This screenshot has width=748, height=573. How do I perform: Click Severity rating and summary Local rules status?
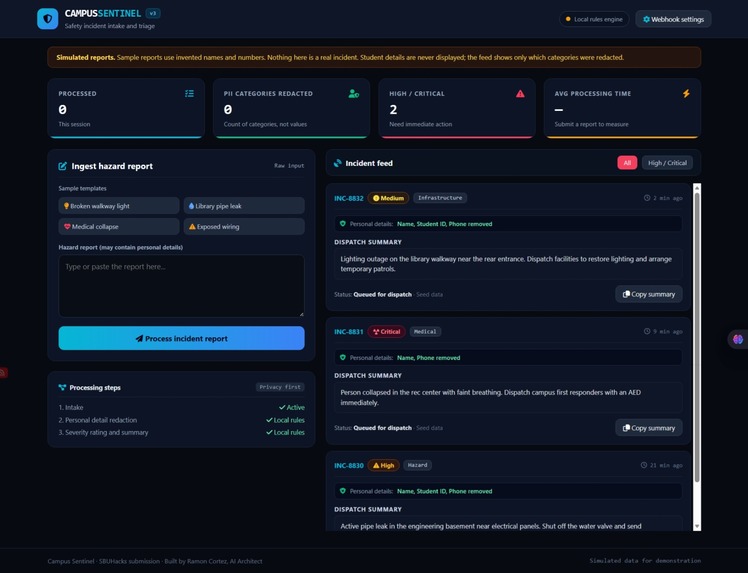(x=285, y=432)
